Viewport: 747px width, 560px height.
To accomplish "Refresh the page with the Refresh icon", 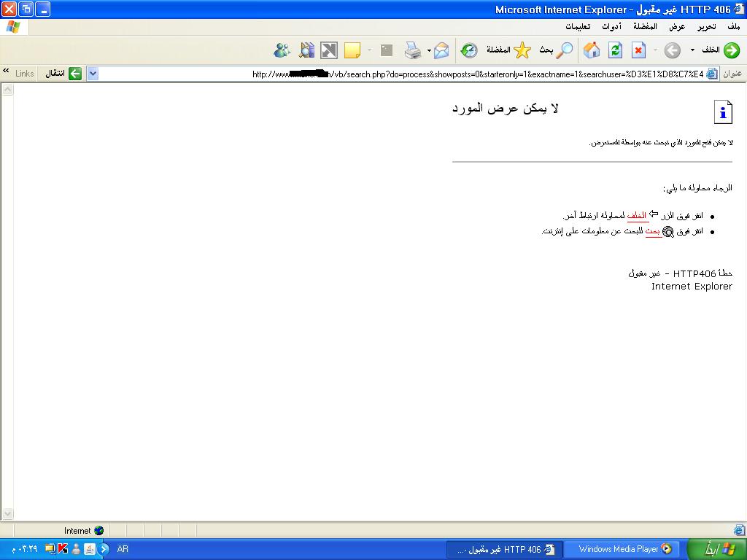I will point(615,50).
